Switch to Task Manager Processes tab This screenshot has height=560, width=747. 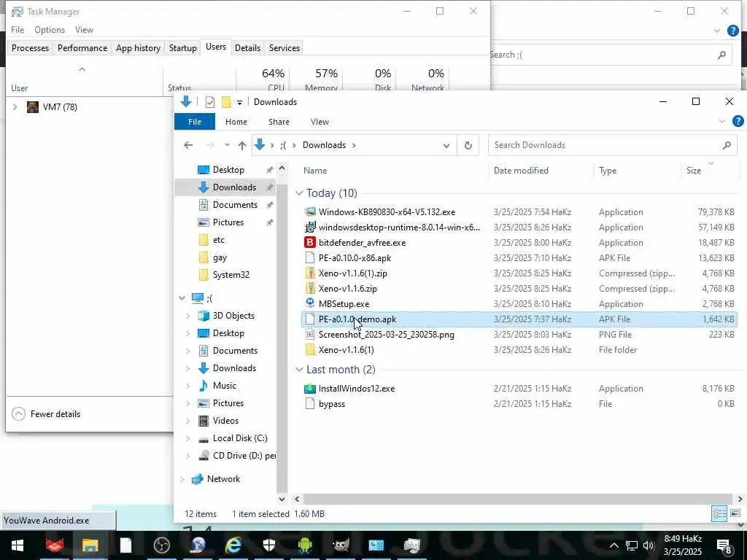pos(30,48)
